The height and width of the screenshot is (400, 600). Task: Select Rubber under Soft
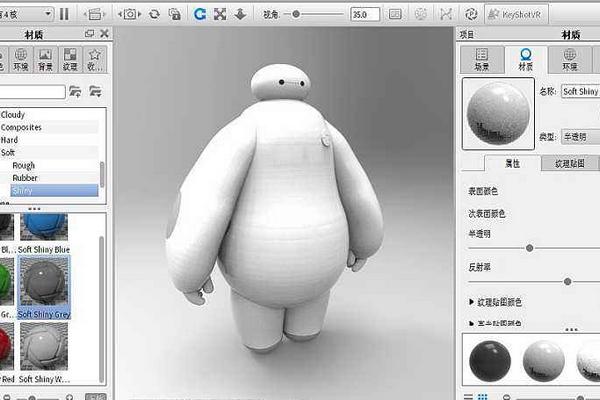[25, 178]
